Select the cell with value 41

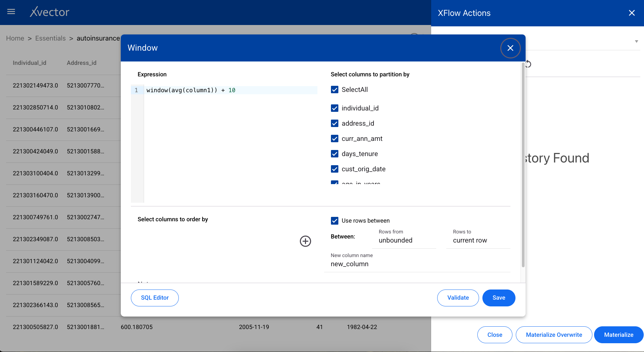(319, 327)
